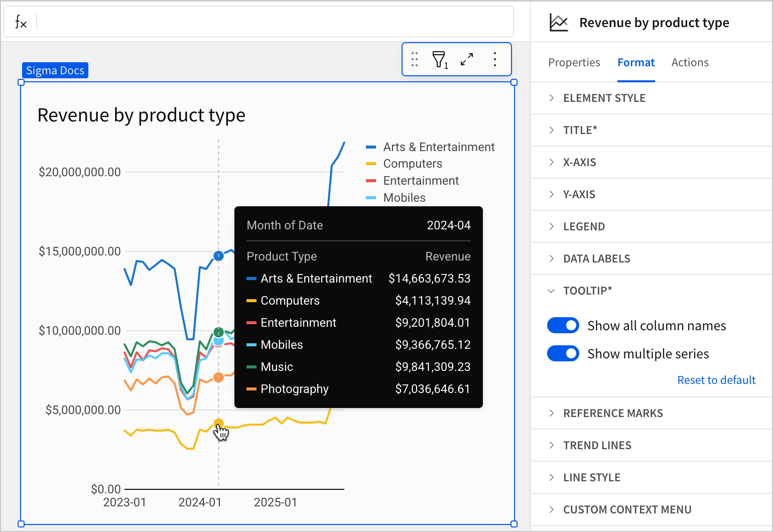Open the filter icon on the chart toolbar
773x532 pixels.
pyautogui.click(x=439, y=59)
